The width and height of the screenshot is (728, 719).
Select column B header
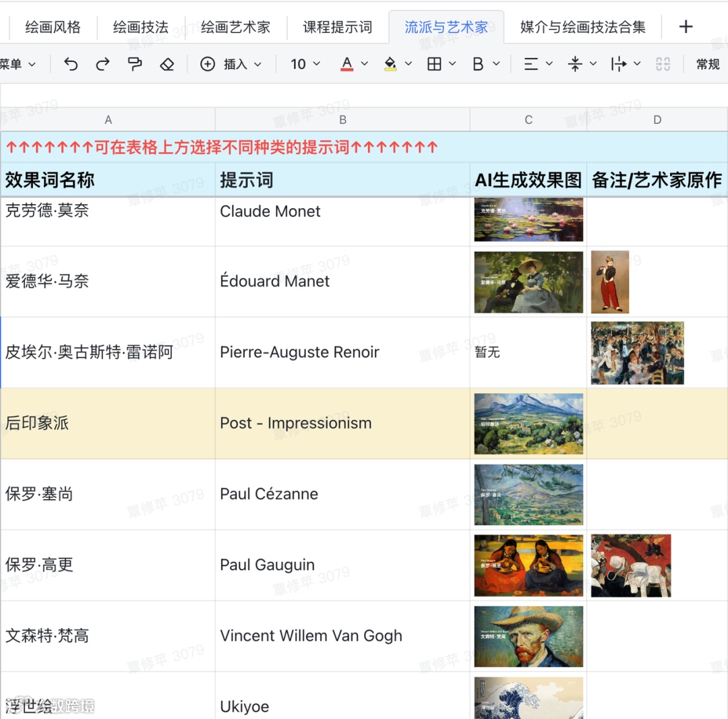[342, 120]
